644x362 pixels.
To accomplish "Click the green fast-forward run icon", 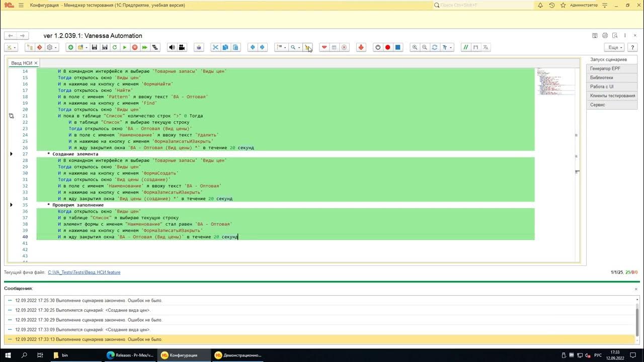I will coord(145,47).
